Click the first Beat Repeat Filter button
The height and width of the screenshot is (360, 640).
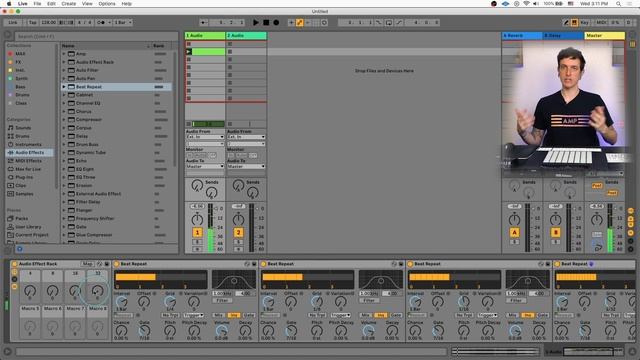click(x=222, y=300)
